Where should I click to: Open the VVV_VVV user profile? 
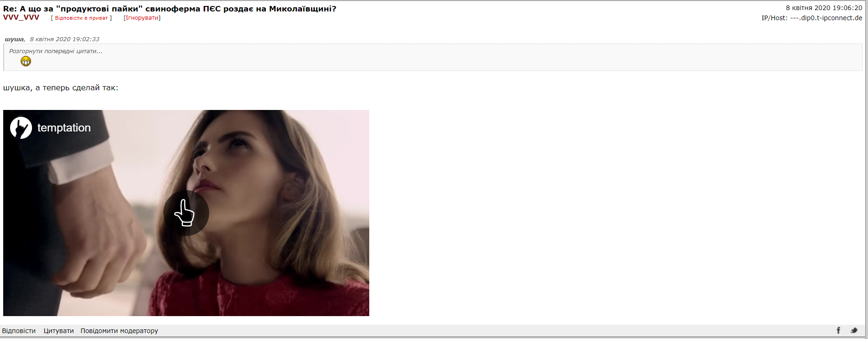click(21, 17)
